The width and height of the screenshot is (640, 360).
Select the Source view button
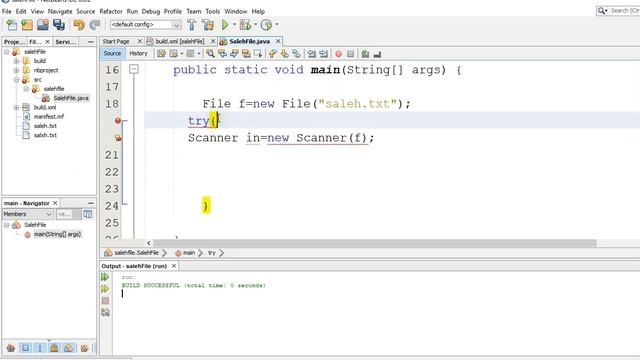[x=112, y=53]
